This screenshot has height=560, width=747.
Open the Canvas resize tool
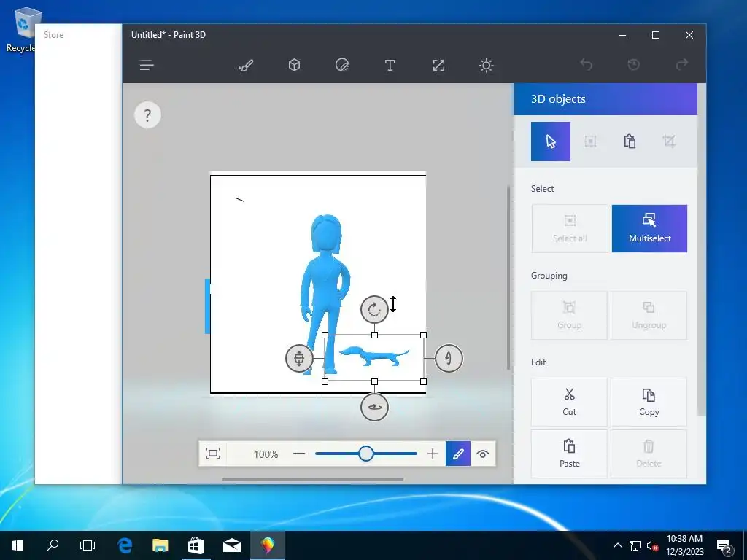438,65
